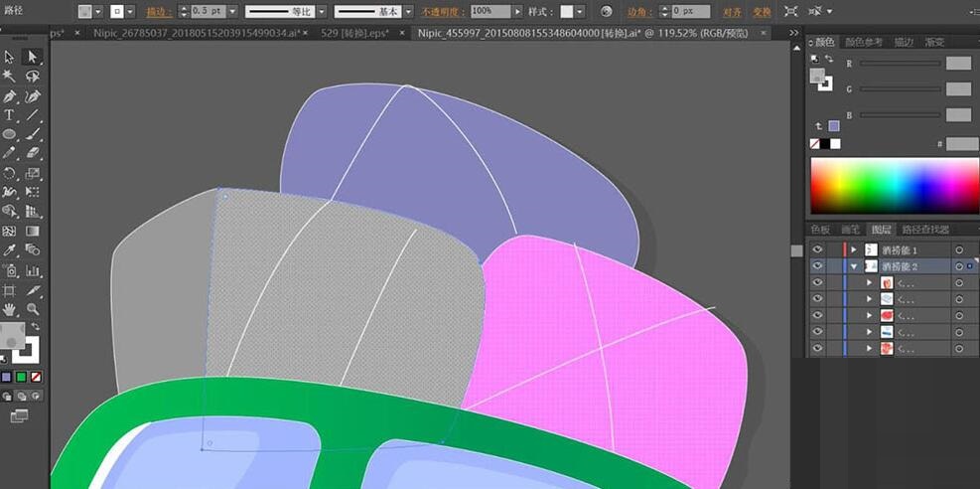
Task: Open the opacity dropdown showing 100%
Action: (x=517, y=11)
